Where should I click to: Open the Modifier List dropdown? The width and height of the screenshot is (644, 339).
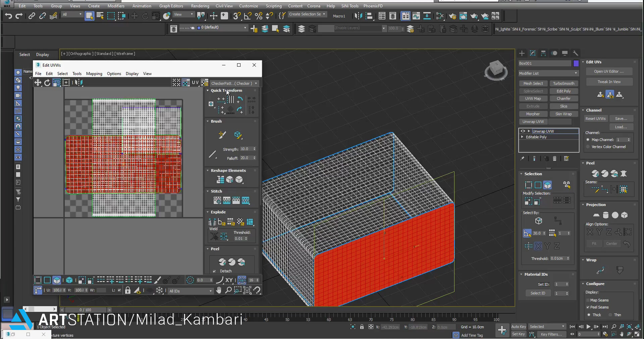[x=548, y=73]
